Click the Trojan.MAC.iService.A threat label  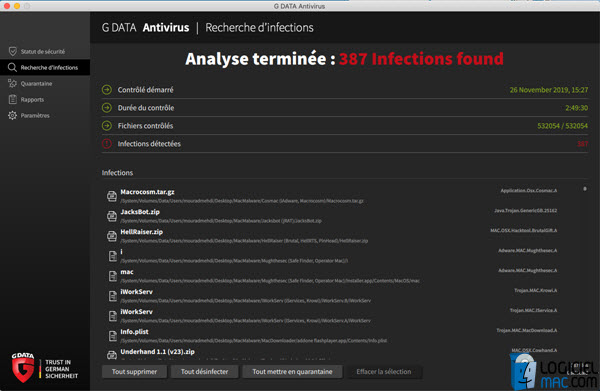[533, 310]
